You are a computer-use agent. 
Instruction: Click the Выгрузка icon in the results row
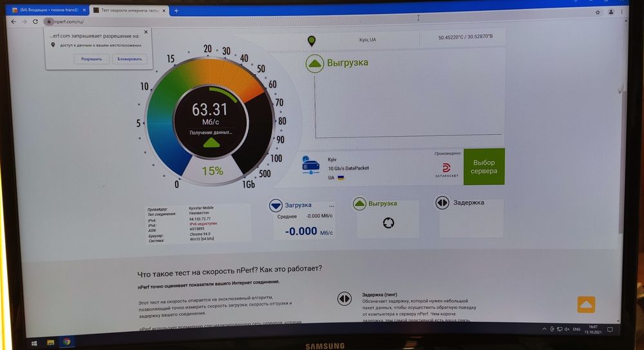coord(359,204)
